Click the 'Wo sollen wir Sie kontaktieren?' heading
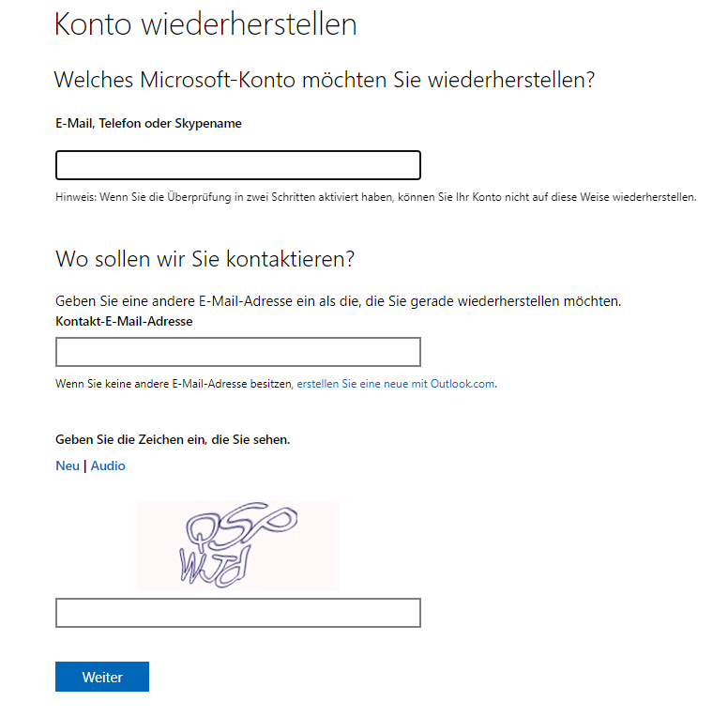 205,258
